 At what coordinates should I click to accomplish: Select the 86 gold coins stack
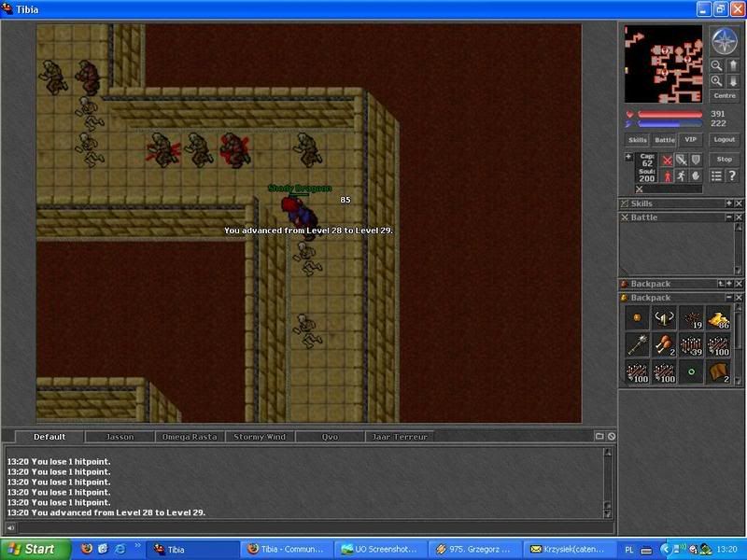718,317
